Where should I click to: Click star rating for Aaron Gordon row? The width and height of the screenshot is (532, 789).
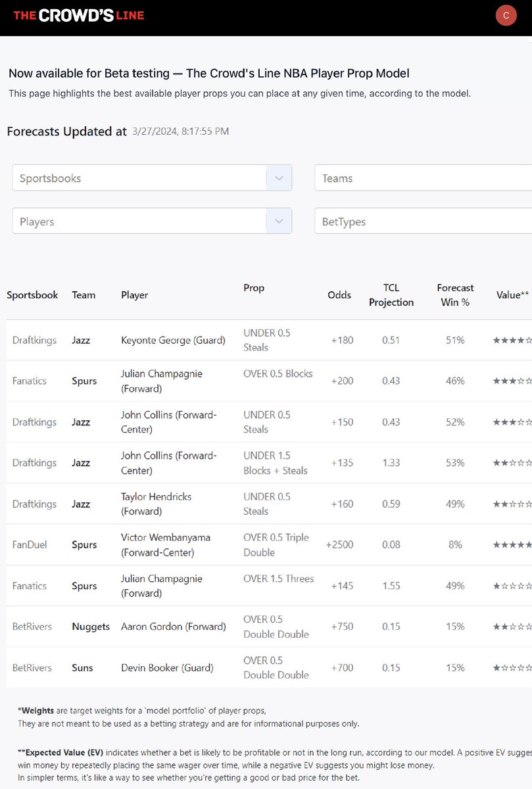(x=512, y=627)
